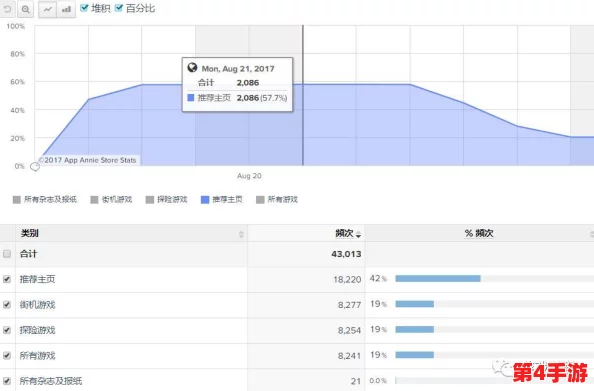Click the 43,013 total value
Screen dimensions: 594x391
pos(346,254)
